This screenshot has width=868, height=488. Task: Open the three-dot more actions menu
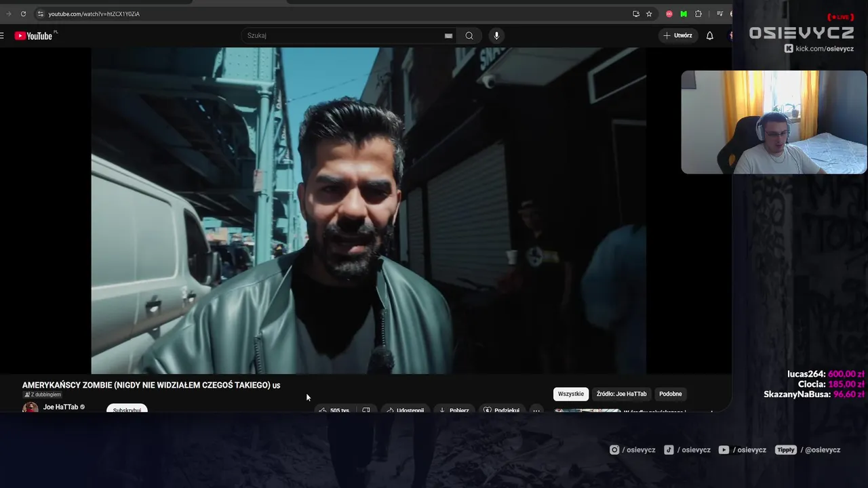pyautogui.click(x=536, y=409)
